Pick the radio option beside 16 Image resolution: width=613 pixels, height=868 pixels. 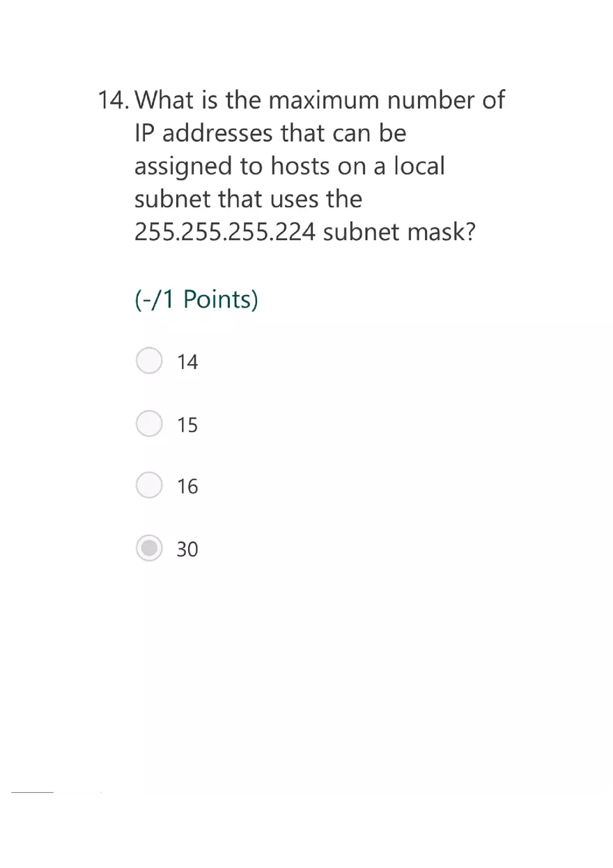click(x=149, y=486)
